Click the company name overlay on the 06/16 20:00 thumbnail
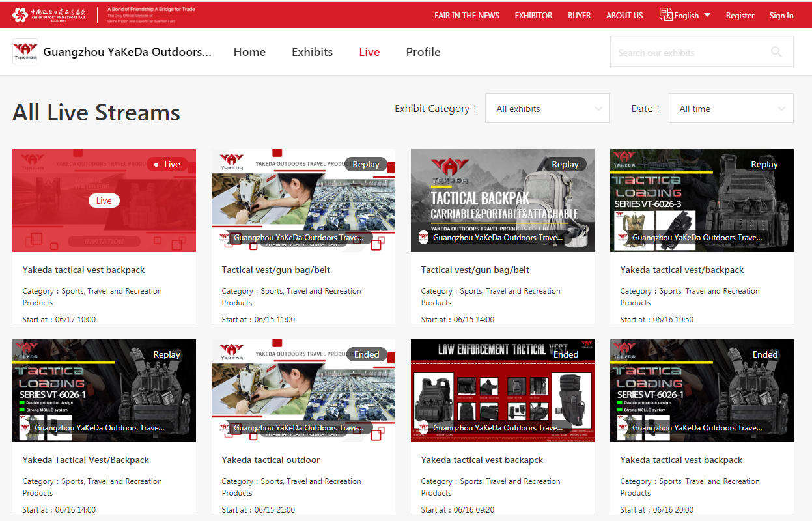 [697, 428]
